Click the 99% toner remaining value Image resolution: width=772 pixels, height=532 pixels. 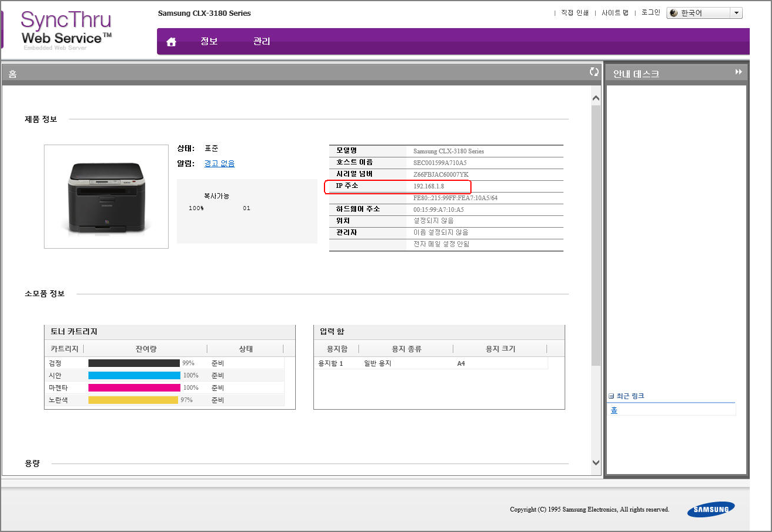click(x=188, y=363)
